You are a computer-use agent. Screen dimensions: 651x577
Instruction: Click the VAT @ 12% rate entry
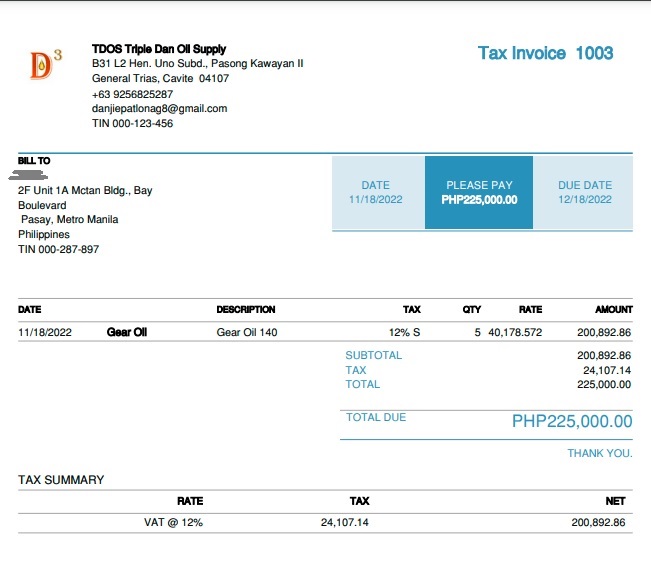click(173, 522)
